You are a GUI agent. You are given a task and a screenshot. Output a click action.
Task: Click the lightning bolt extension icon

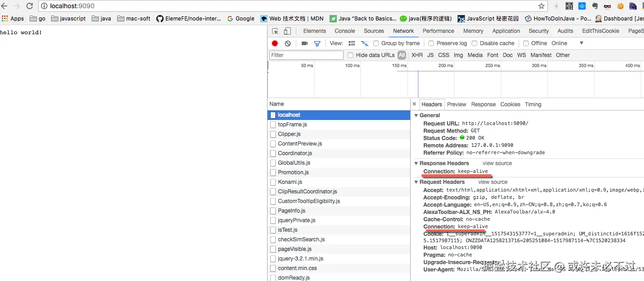point(556,6)
